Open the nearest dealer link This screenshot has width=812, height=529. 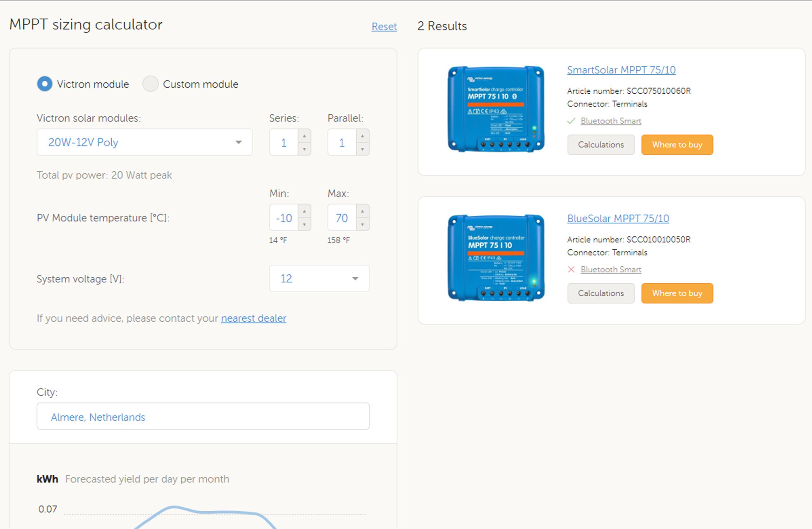click(x=253, y=318)
